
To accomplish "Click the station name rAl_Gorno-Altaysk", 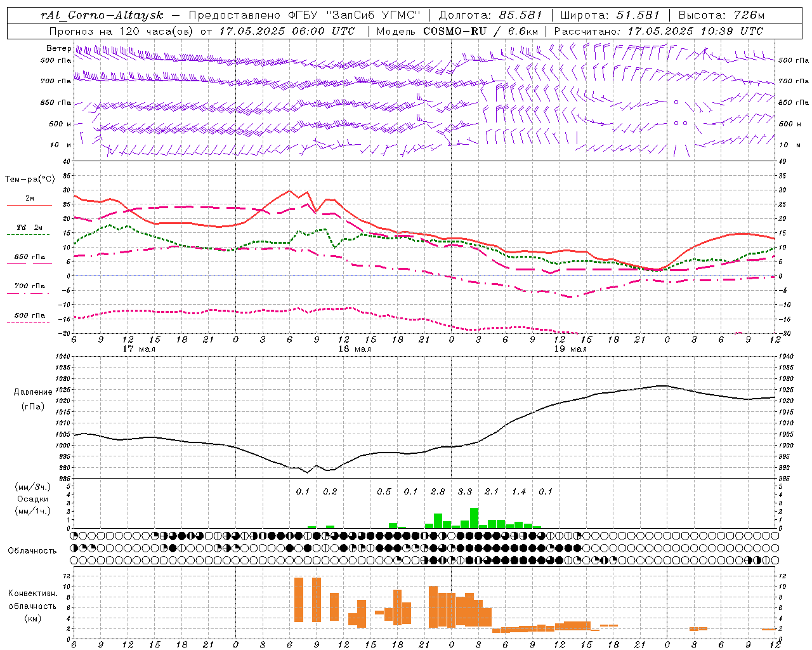I will pos(101,15).
